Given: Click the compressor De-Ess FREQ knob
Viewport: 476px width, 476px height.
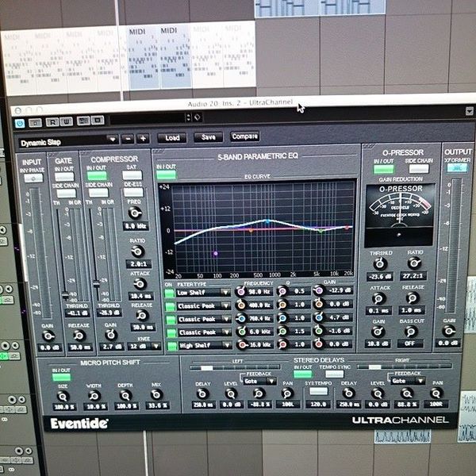Looking at the screenshot, I should pos(135,213).
